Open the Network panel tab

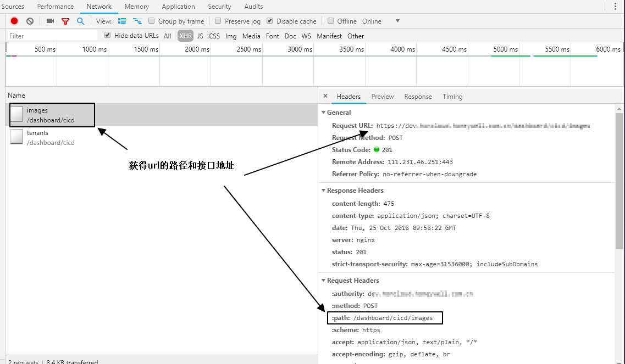coord(99,7)
